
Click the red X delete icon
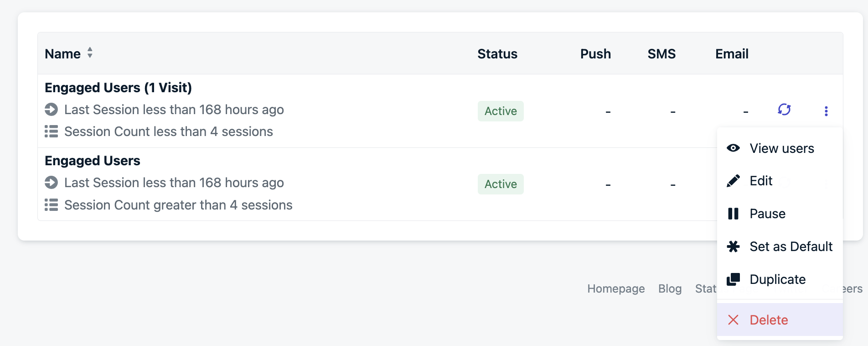(x=733, y=320)
